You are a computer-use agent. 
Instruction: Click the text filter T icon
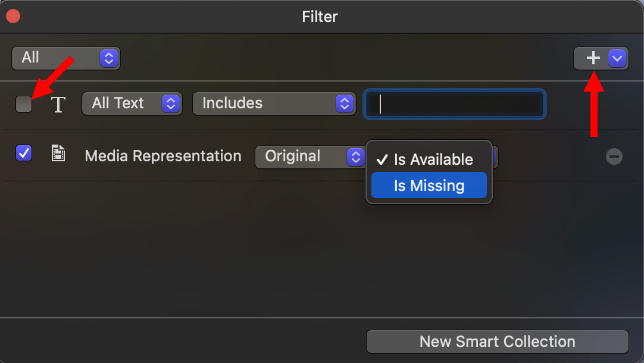[58, 104]
